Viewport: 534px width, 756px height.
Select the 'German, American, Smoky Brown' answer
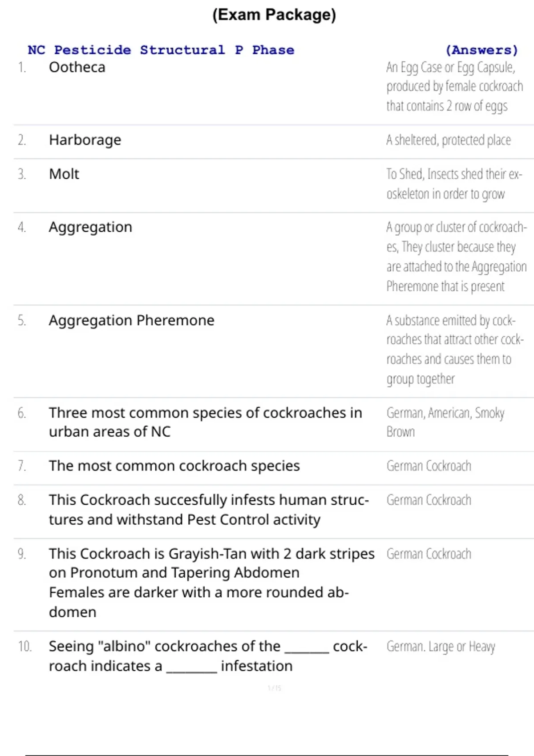pyautogui.click(x=445, y=422)
